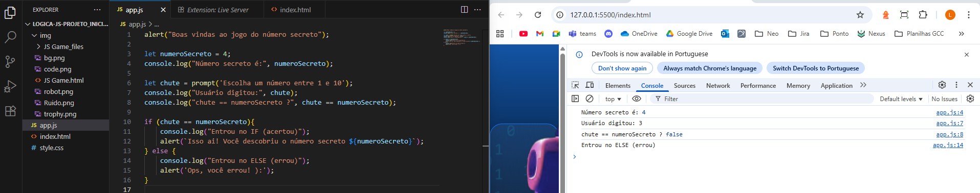Image resolution: width=980 pixels, height=193 pixels.
Task: Reload the page in Chrome
Action: (538, 15)
